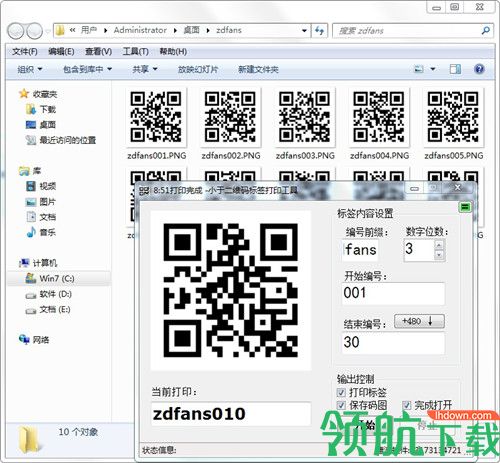Screen dimensions: 500x463
Task: Expand the 包含到库中 dropdown
Action: point(87,69)
